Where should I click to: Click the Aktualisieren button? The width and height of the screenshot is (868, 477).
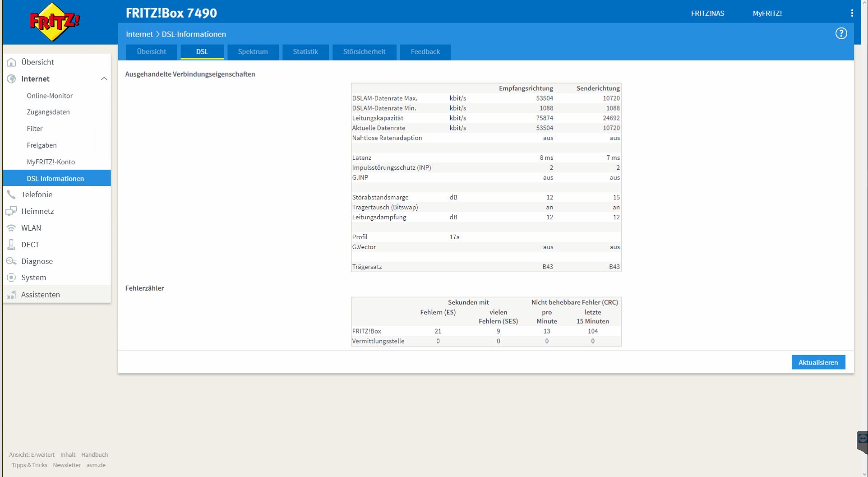pyautogui.click(x=818, y=362)
